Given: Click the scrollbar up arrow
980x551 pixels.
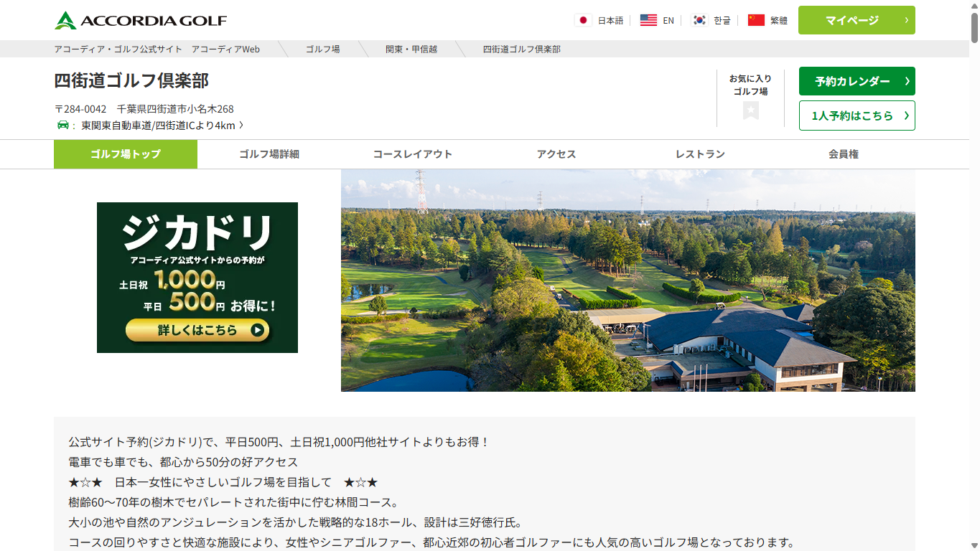Looking at the screenshot, I should pos(974,5).
